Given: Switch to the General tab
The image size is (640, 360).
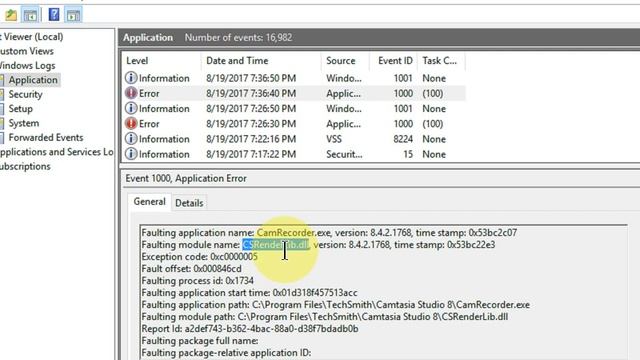Looking at the screenshot, I should pyautogui.click(x=149, y=202).
